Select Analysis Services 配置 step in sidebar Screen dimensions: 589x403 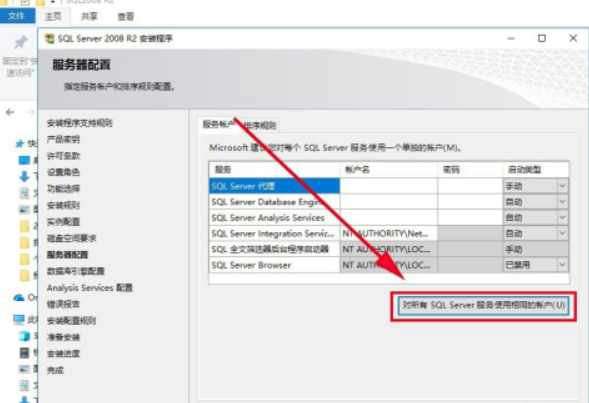coord(89,288)
